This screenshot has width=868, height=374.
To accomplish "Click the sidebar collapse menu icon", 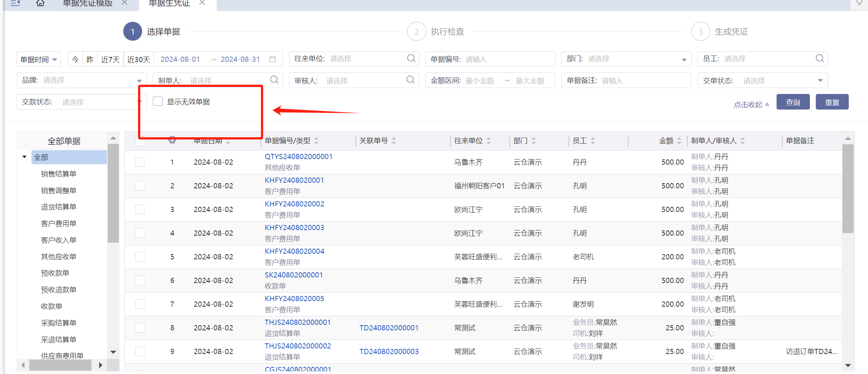I will pyautogui.click(x=15, y=3).
